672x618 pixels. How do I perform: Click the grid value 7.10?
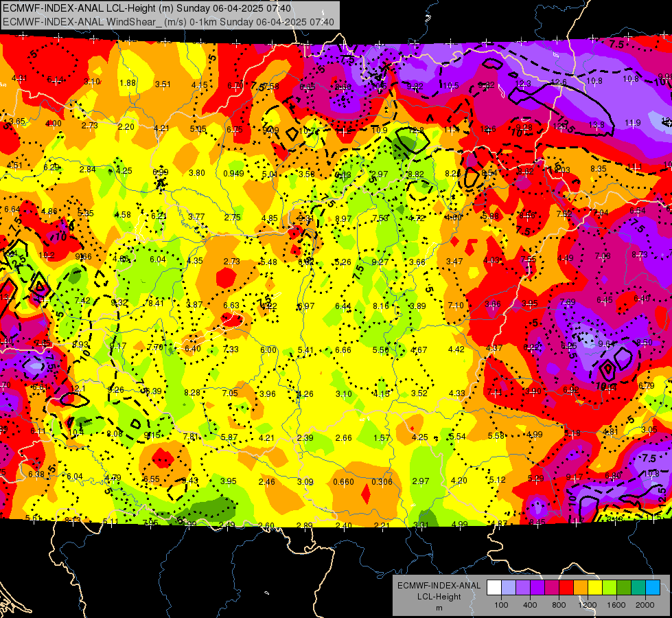(456, 305)
